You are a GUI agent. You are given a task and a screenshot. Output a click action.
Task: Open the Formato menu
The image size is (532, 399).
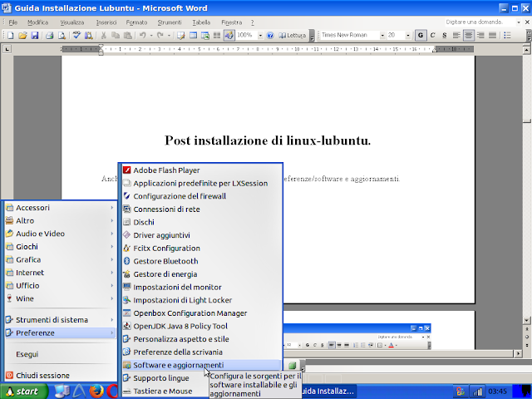click(136, 22)
